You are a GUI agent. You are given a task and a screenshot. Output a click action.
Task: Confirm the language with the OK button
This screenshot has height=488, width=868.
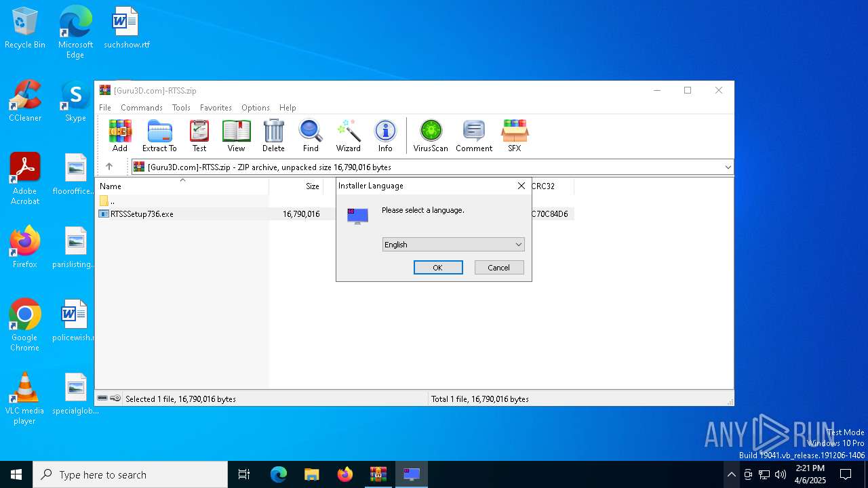(438, 268)
